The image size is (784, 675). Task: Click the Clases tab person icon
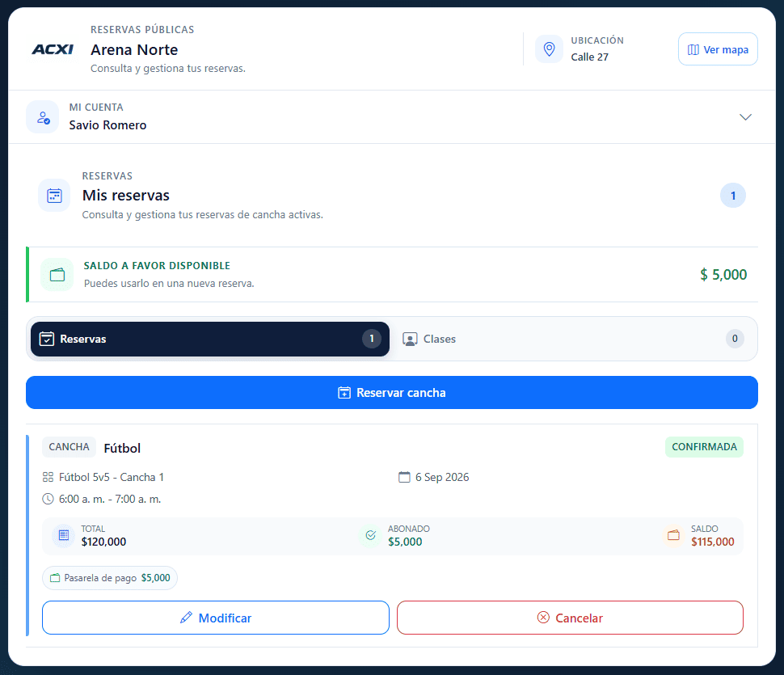[x=410, y=339]
